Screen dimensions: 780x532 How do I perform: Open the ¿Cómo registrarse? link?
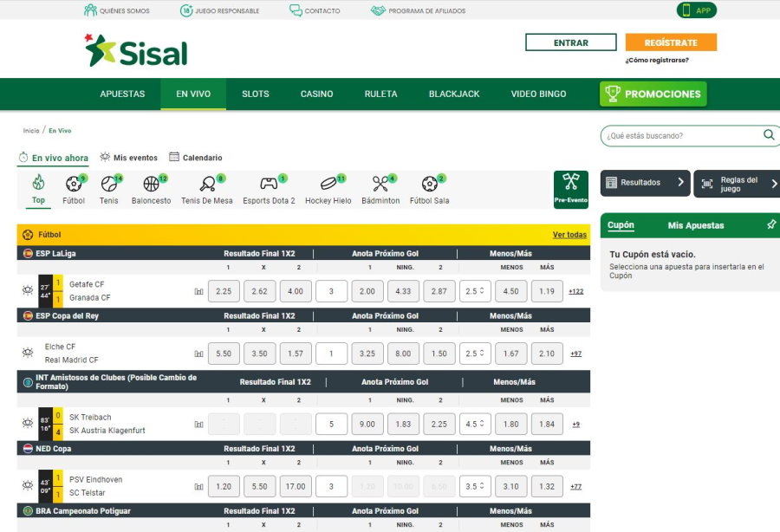point(657,60)
